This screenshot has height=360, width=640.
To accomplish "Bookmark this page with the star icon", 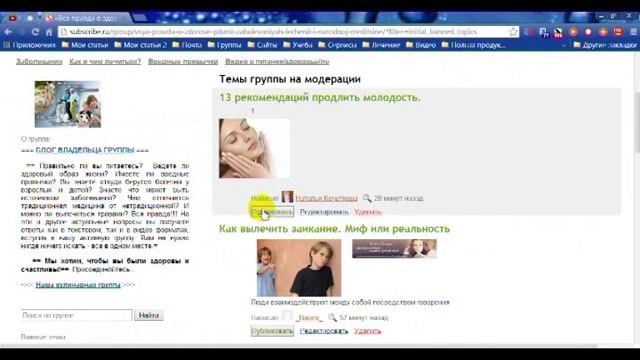I will pyautogui.click(x=513, y=31).
